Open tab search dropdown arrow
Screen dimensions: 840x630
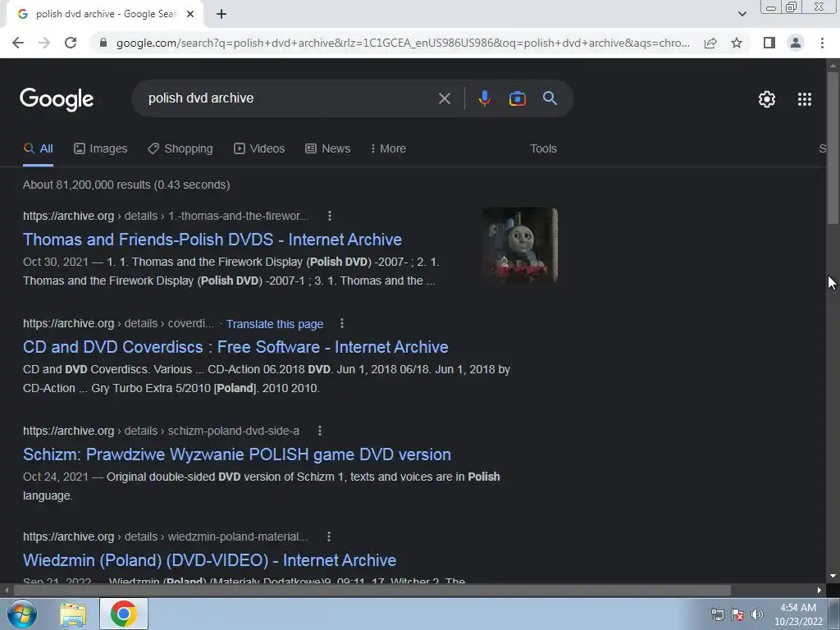[742, 14]
